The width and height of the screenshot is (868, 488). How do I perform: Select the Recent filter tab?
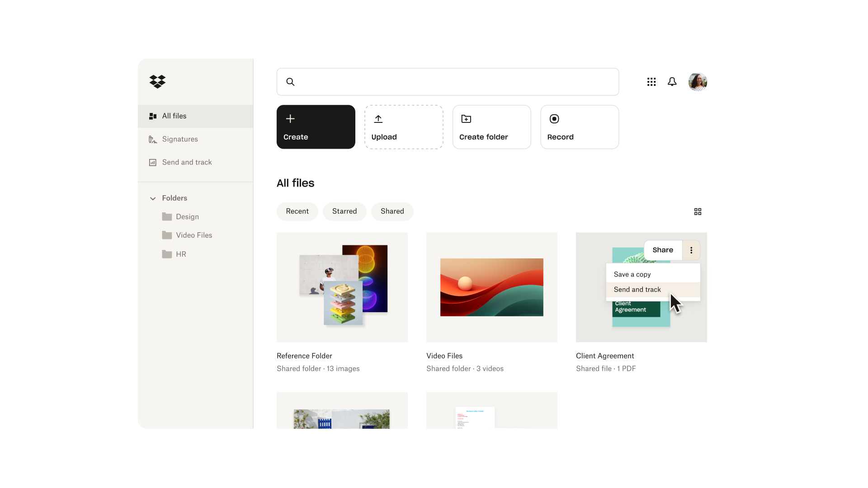point(297,211)
